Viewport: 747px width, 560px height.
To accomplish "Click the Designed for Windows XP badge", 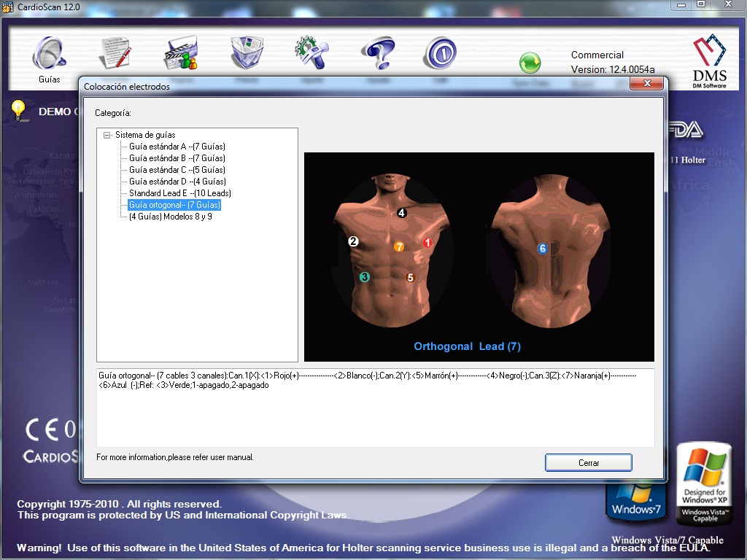I will 705,484.
